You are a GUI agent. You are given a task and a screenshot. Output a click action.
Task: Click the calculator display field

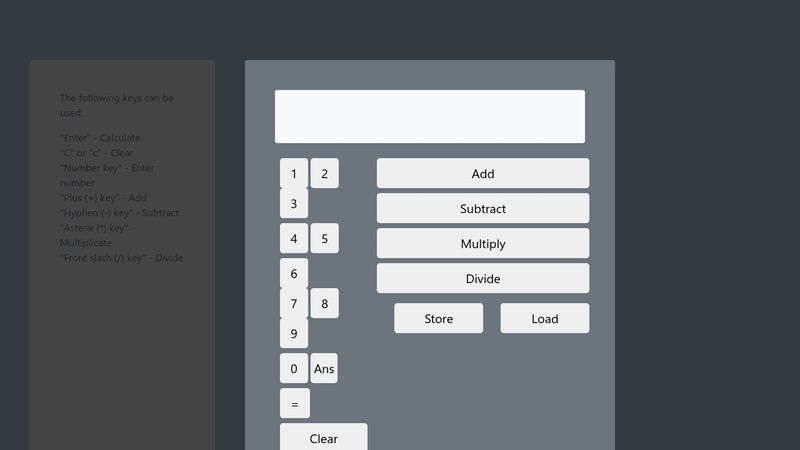pos(430,117)
